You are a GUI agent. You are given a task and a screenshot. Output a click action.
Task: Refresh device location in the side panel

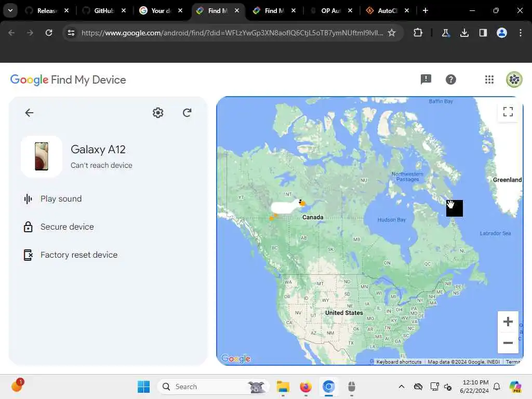[x=187, y=113]
